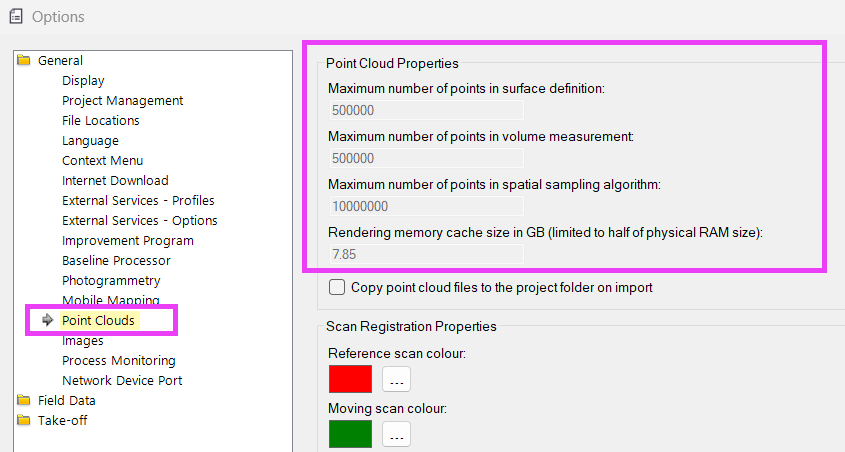Click the Field Data folder icon
This screenshot has height=452, width=845.
[24, 401]
